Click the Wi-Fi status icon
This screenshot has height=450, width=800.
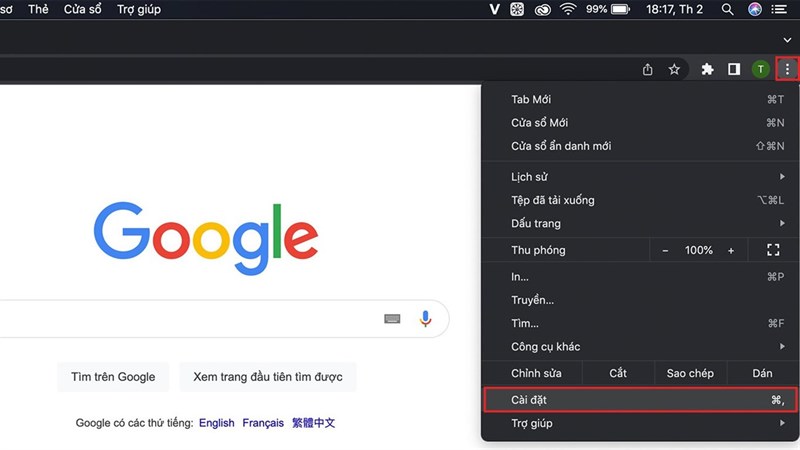click(x=568, y=9)
